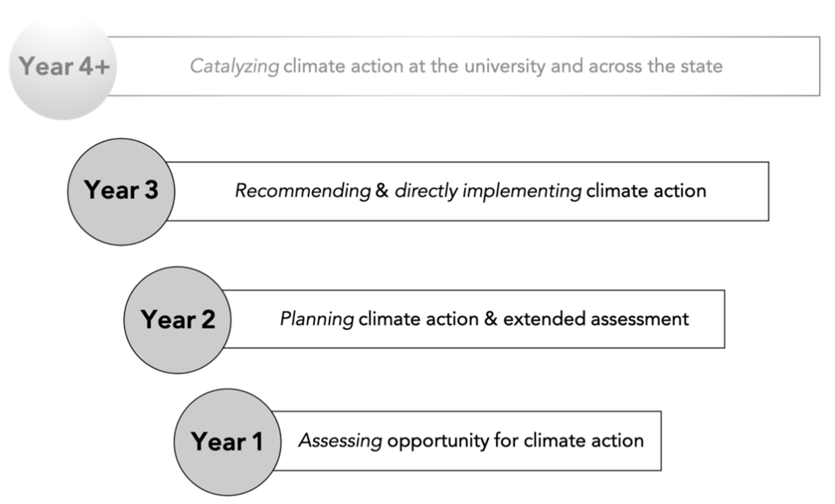
Task: Click the italic word "Assessing"
Action: (x=340, y=441)
